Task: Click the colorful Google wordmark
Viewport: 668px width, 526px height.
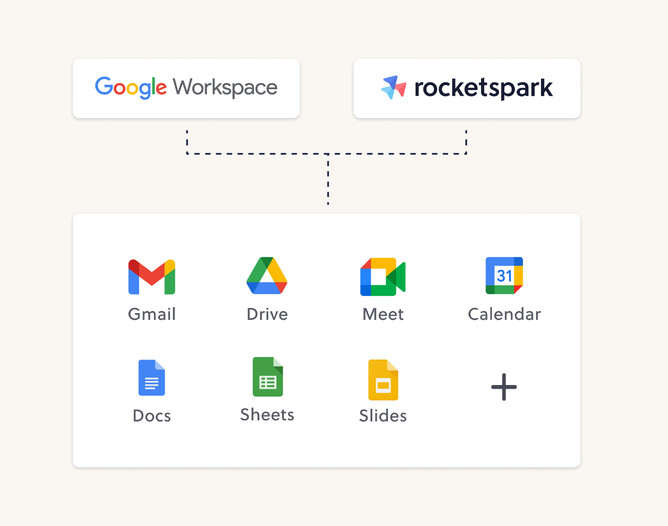Action: pyautogui.click(x=131, y=87)
